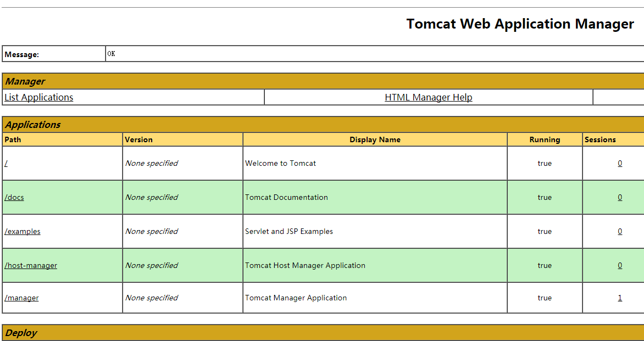View sessions count for /examples
The image size is (644, 341).
click(x=620, y=231)
